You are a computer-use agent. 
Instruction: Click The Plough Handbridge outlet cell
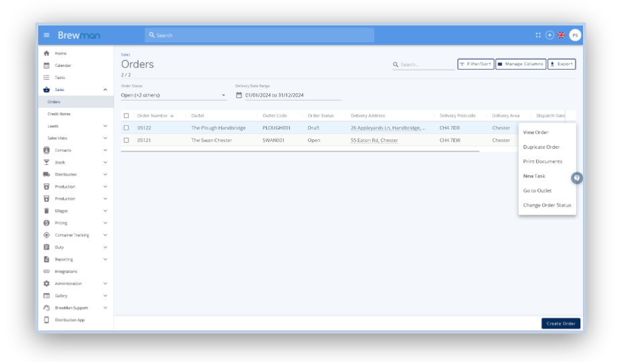(x=218, y=127)
